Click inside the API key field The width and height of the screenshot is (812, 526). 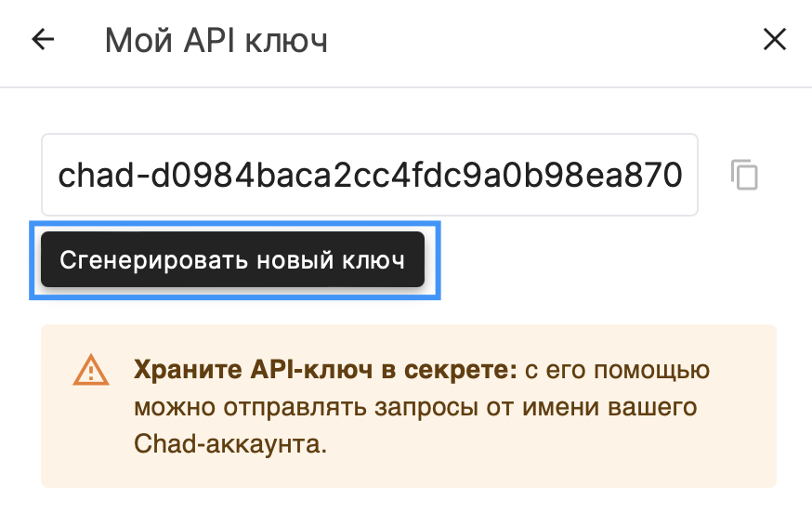(x=369, y=175)
